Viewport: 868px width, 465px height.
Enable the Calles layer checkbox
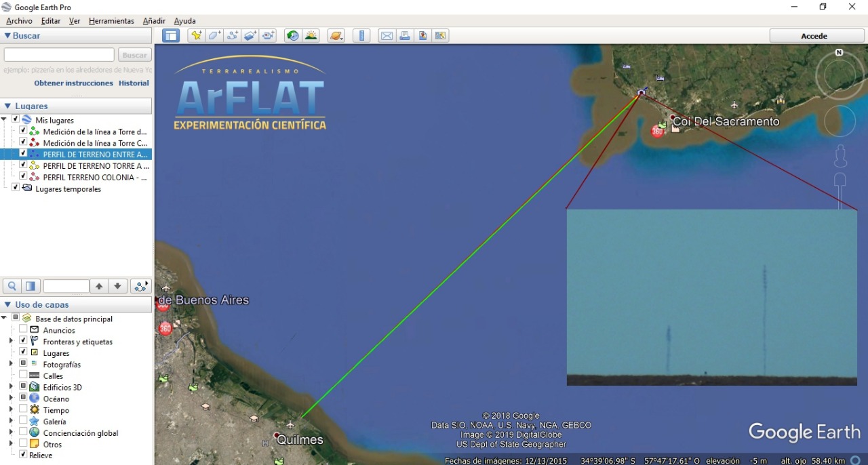point(23,376)
